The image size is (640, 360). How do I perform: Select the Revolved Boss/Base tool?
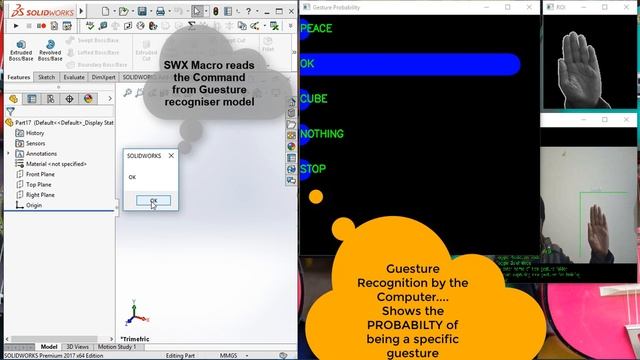50,51
